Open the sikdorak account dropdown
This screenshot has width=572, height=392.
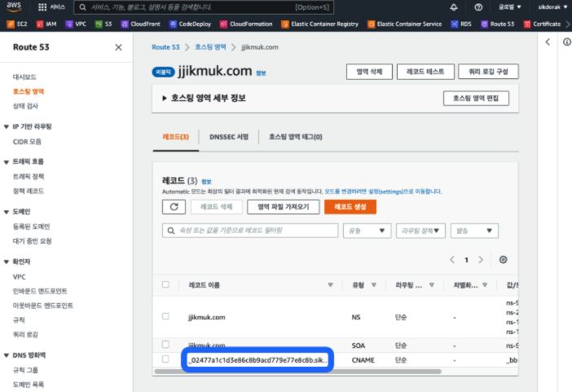coord(552,7)
